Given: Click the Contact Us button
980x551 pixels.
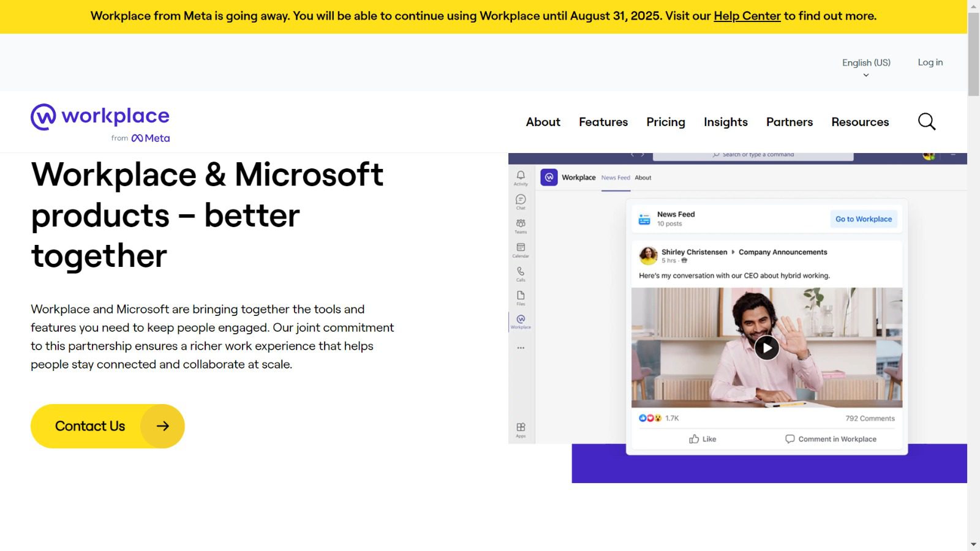Looking at the screenshot, I should click(x=107, y=425).
